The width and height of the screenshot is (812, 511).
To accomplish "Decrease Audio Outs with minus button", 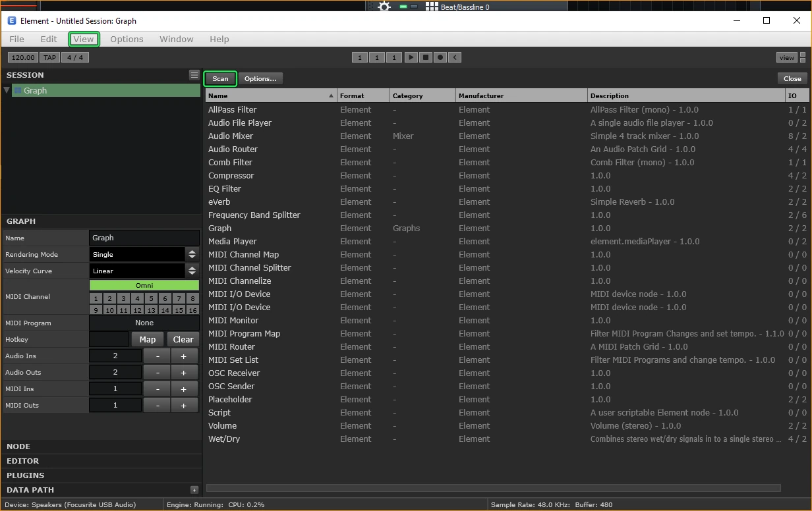I will point(158,372).
